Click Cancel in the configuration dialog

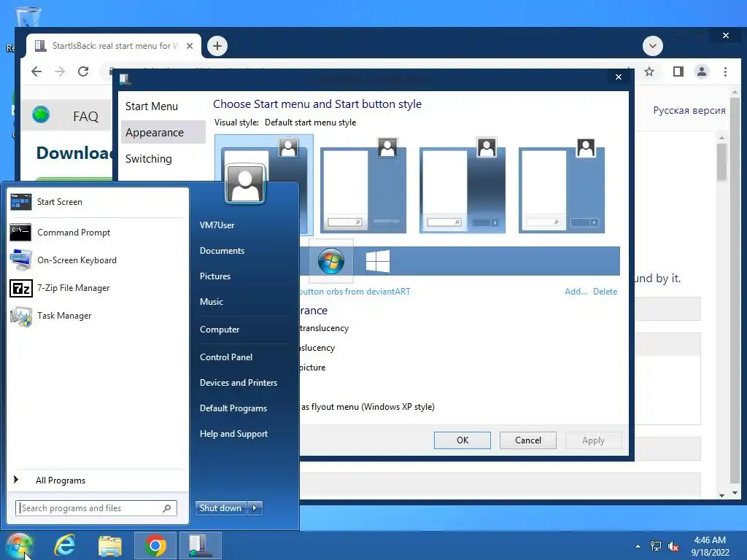coord(528,440)
